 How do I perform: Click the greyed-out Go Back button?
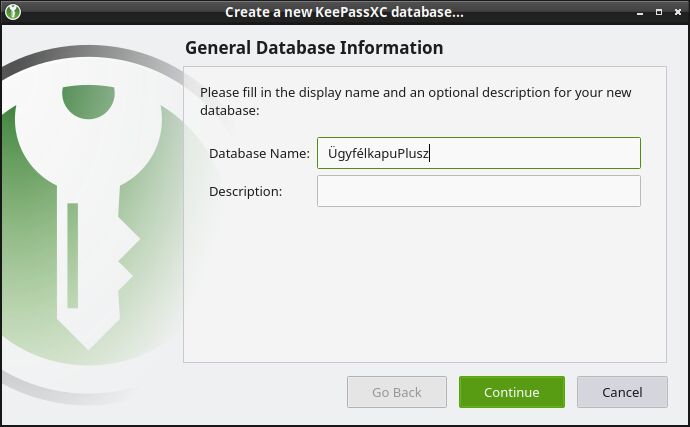[x=396, y=392]
